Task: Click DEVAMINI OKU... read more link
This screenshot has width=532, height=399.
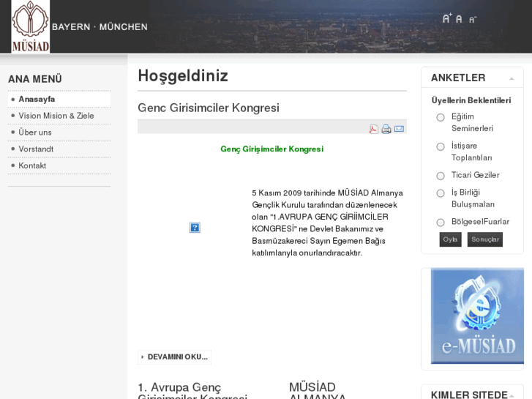Action: click(174, 357)
